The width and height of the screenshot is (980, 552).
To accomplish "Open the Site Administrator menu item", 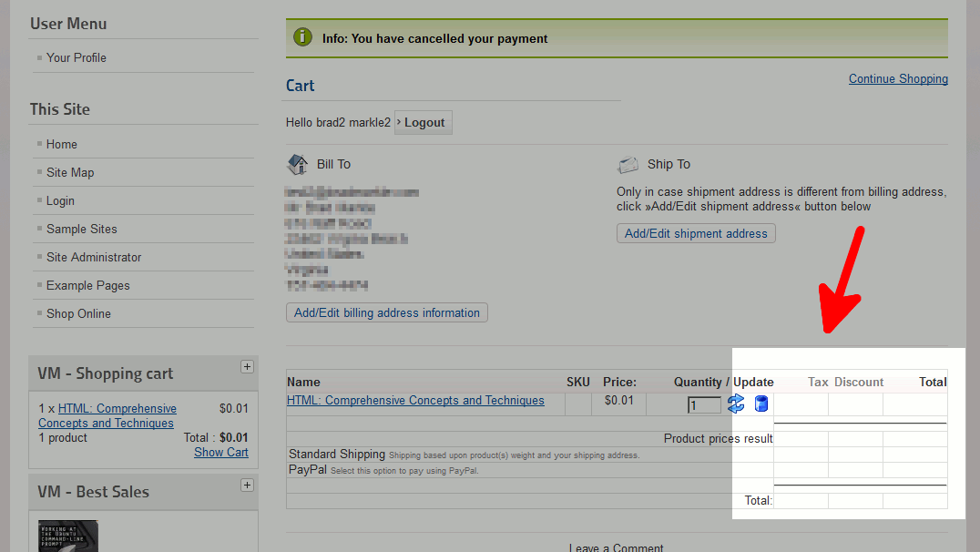I will pos(94,257).
